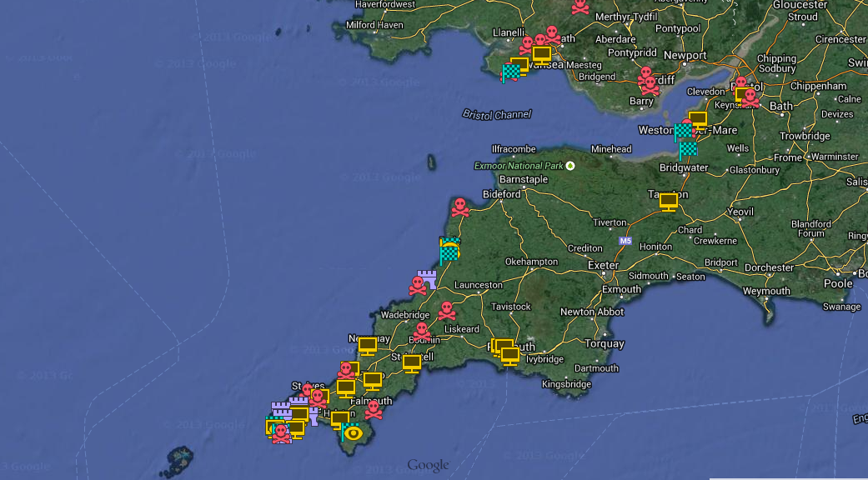
Task: Select the monitor marker at St Austell
Action: [x=411, y=364]
